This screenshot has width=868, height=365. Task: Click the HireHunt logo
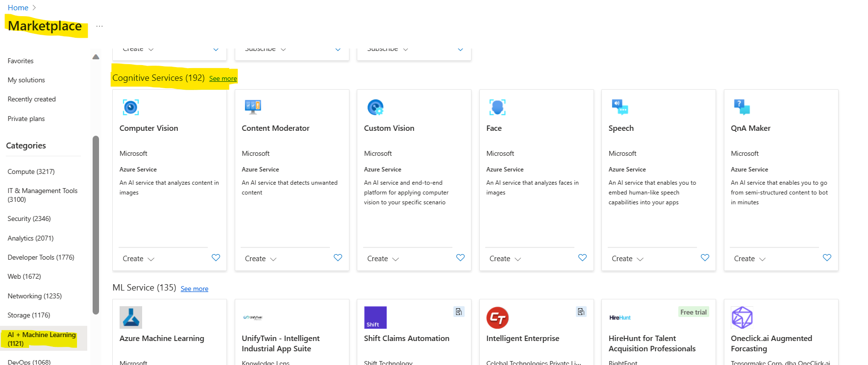[x=620, y=317]
